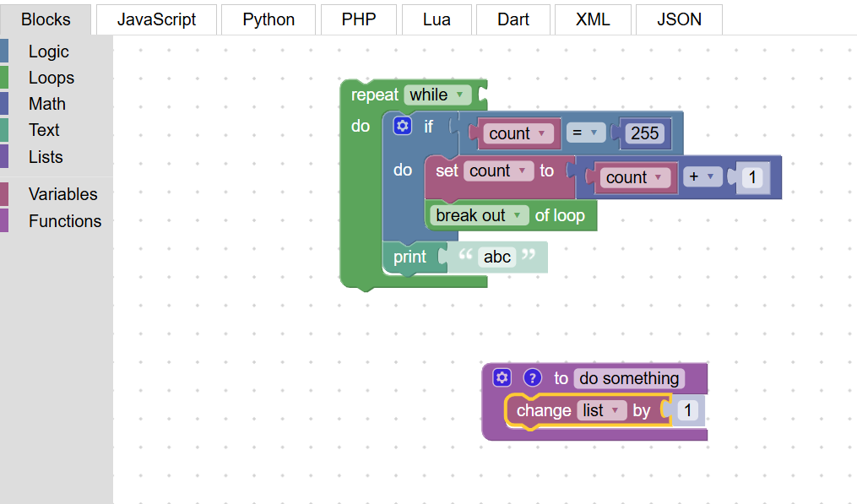
Task: Switch to the Blocks tab
Action: [x=46, y=19]
